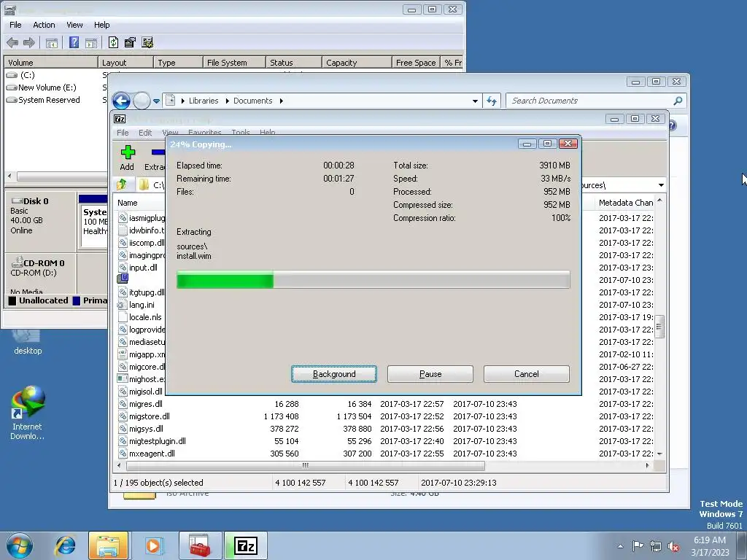
Task: Click Disk Management back arrow icon
Action: [13, 43]
